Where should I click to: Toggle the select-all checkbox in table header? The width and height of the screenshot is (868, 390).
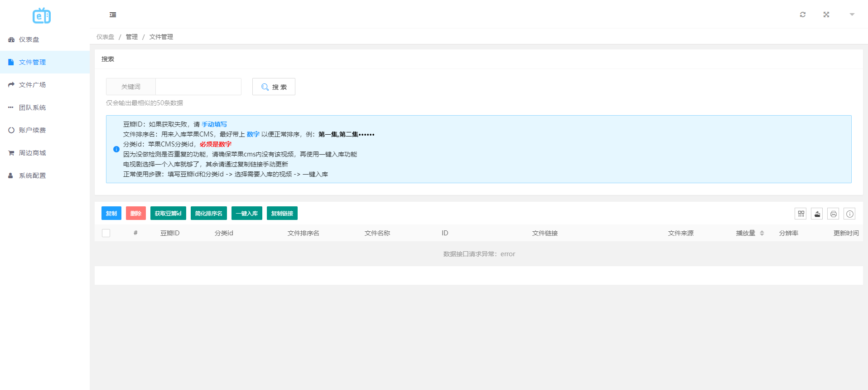pos(106,233)
